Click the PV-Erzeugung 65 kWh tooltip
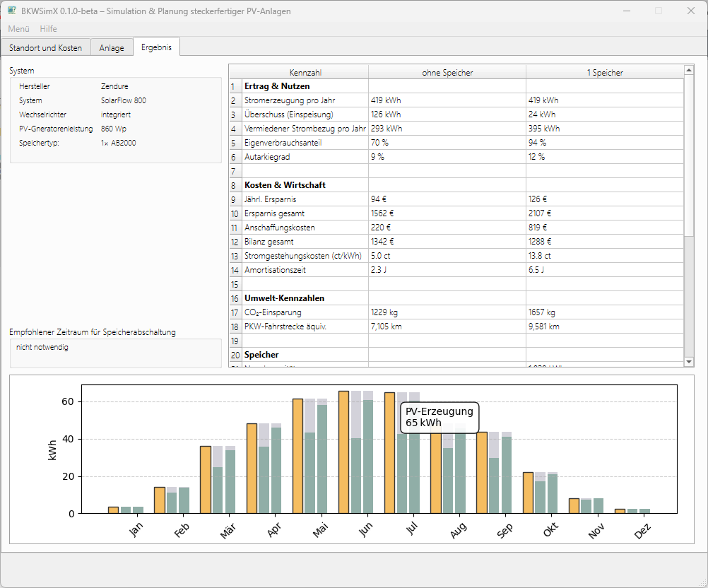This screenshot has height=588, width=708. click(439, 417)
